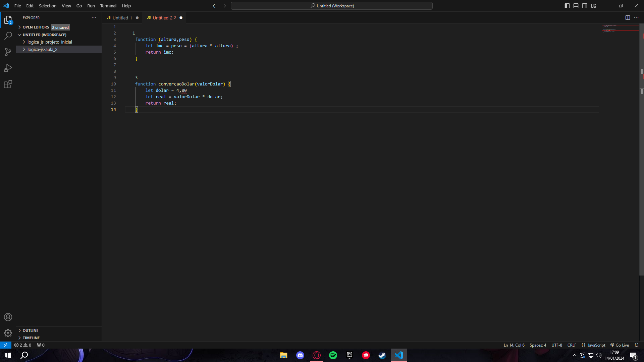644x362 pixels.
Task: Click the Untitled (Workspace) search box
Action: coord(332,6)
